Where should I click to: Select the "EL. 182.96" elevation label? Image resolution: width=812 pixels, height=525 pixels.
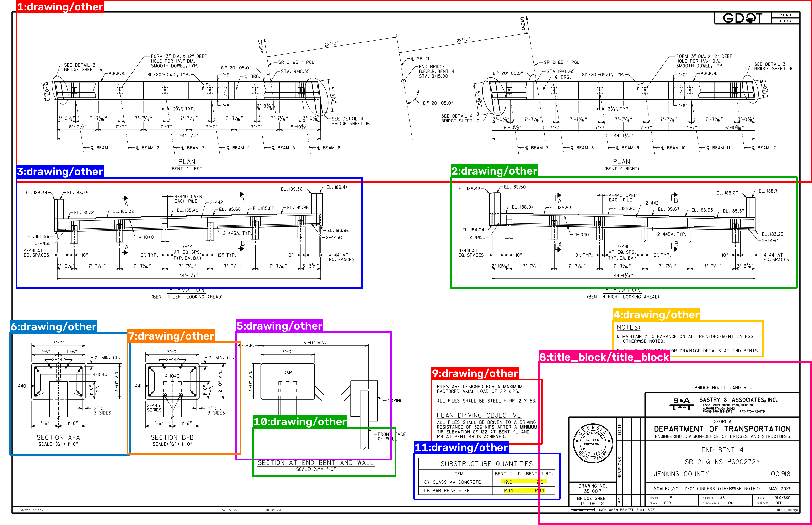[x=38, y=236]
